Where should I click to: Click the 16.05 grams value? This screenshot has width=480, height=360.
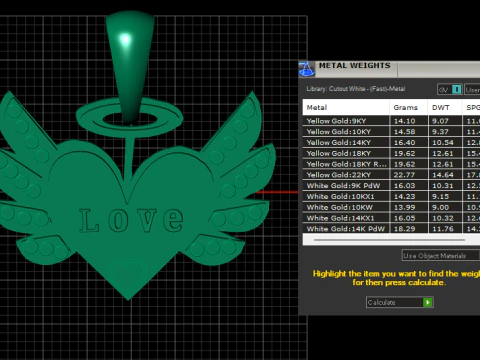coord(405,218)
